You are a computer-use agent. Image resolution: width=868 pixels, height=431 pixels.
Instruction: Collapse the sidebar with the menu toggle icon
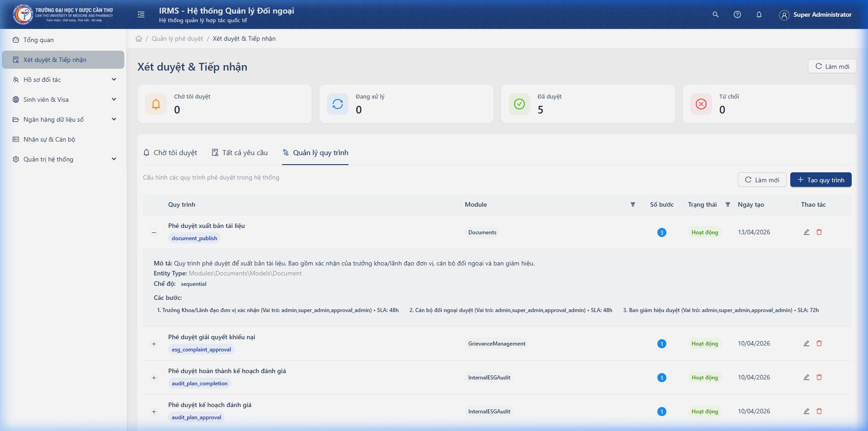[141, 14]
